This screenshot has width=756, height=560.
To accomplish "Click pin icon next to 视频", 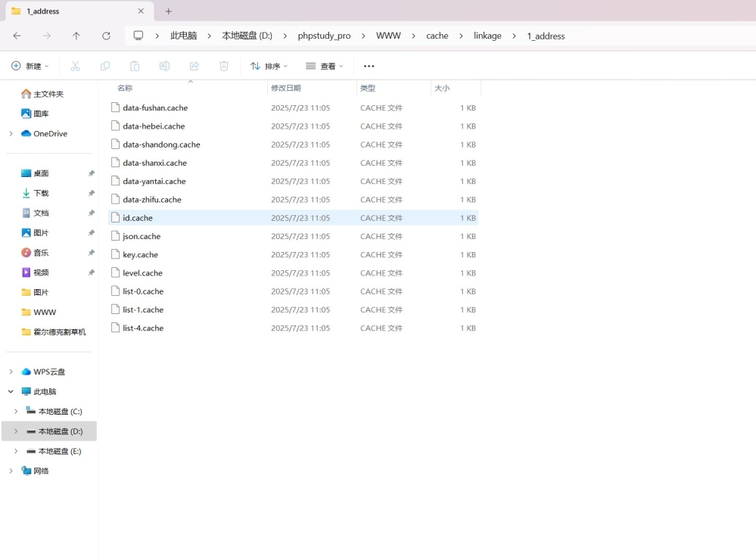I will coord(91,272).
